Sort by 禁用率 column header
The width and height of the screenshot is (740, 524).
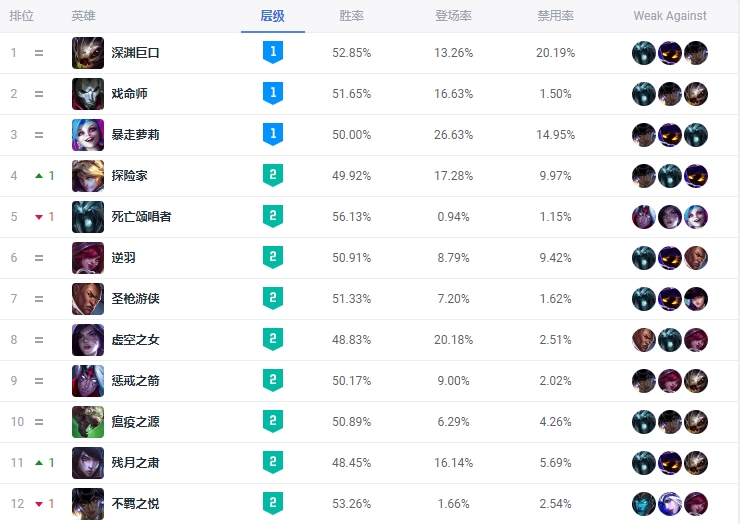click(x=555, y=16)
